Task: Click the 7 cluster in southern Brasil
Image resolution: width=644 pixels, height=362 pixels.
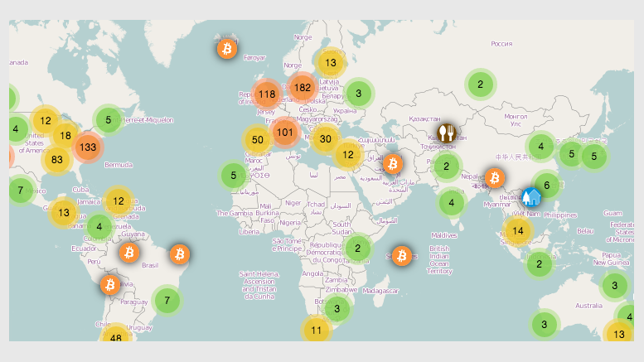Action: pyautogui.click(x=167, y=301)
